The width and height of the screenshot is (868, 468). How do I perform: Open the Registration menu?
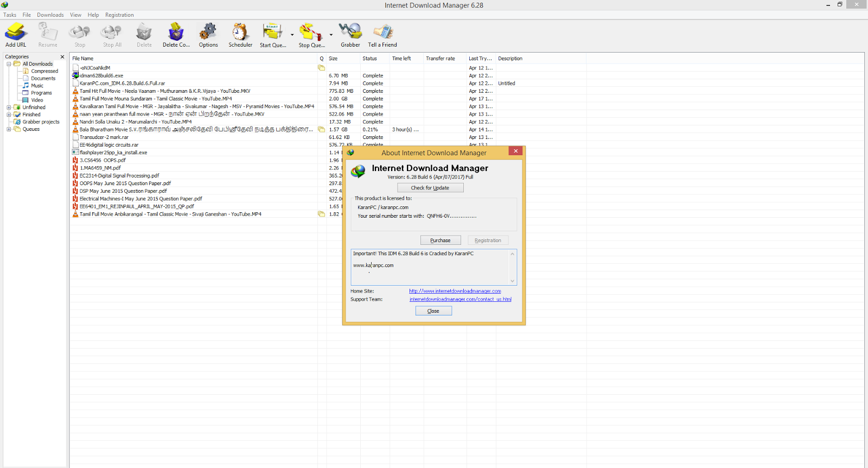[x=119, y=15]
